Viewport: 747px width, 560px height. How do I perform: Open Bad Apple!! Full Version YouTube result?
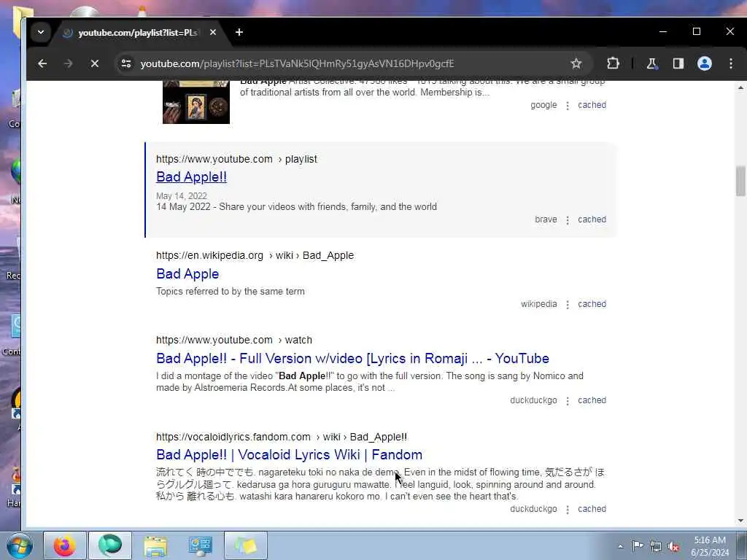pyautogui.click(x=352, y=358)
